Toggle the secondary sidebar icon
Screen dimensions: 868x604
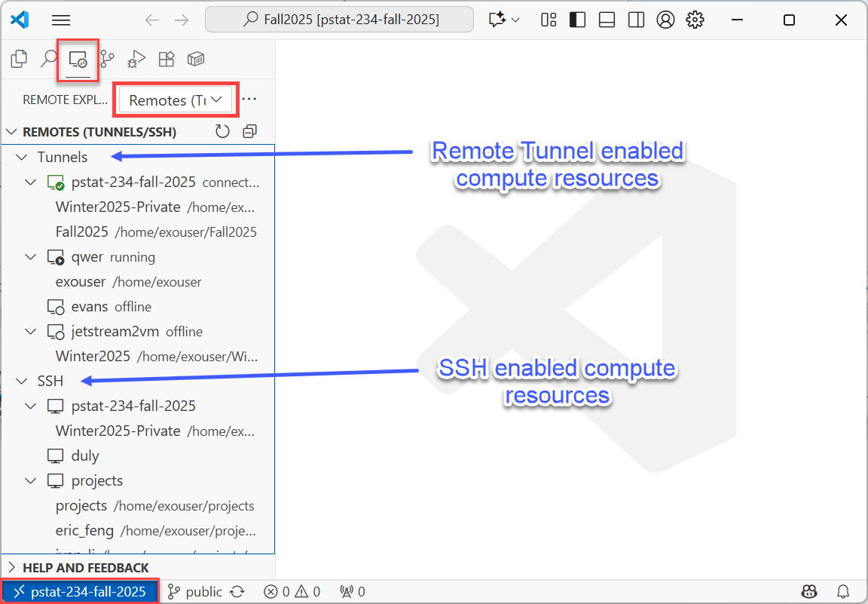click(x=636, y=20)
